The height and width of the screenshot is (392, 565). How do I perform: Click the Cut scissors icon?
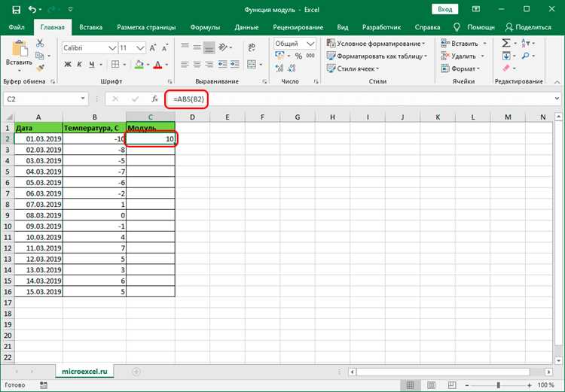coord(40,44)
